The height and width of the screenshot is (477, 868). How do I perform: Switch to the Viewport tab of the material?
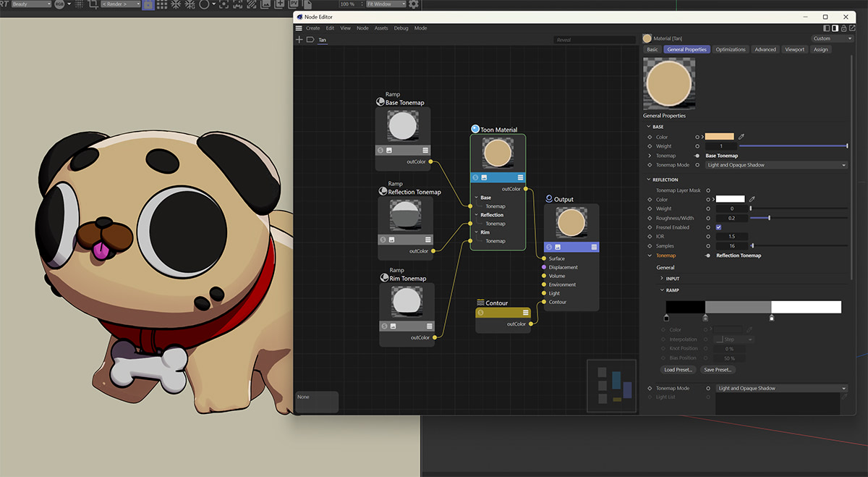(x=794, y=49)
